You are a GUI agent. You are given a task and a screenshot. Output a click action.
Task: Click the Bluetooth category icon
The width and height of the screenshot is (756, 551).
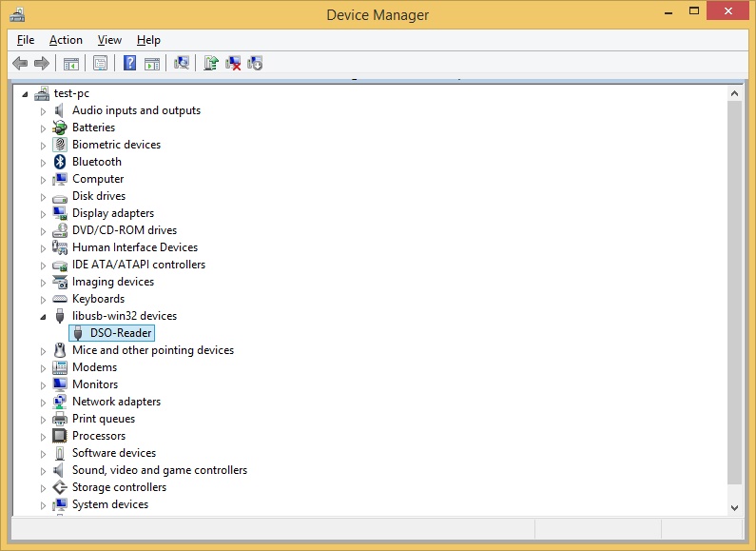(60, 162)
